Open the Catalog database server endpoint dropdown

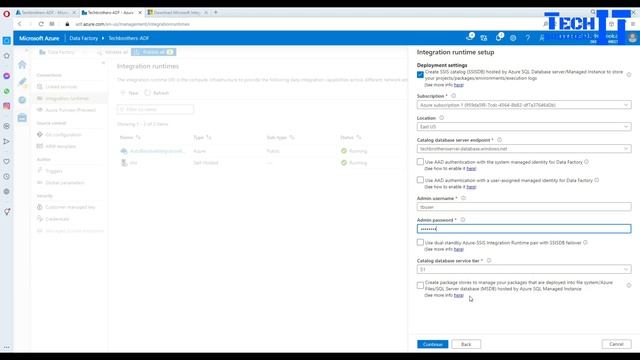coord(524,149)
